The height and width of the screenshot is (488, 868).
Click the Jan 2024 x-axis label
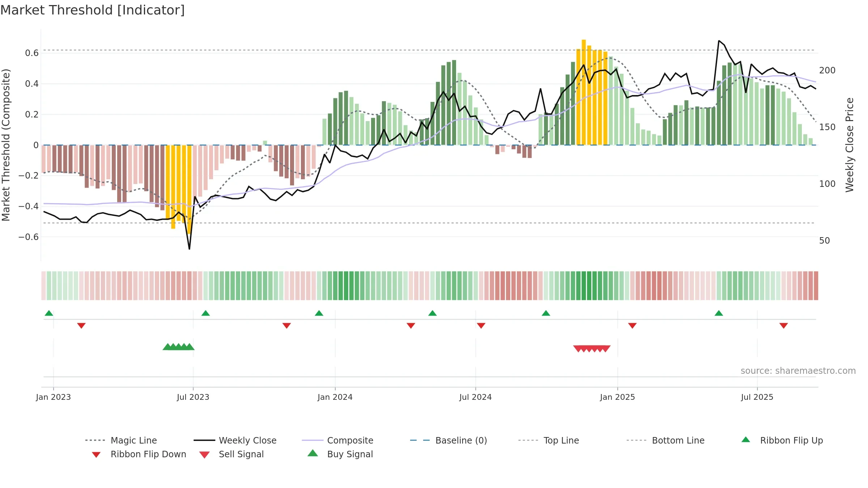[x=335, y=397]
